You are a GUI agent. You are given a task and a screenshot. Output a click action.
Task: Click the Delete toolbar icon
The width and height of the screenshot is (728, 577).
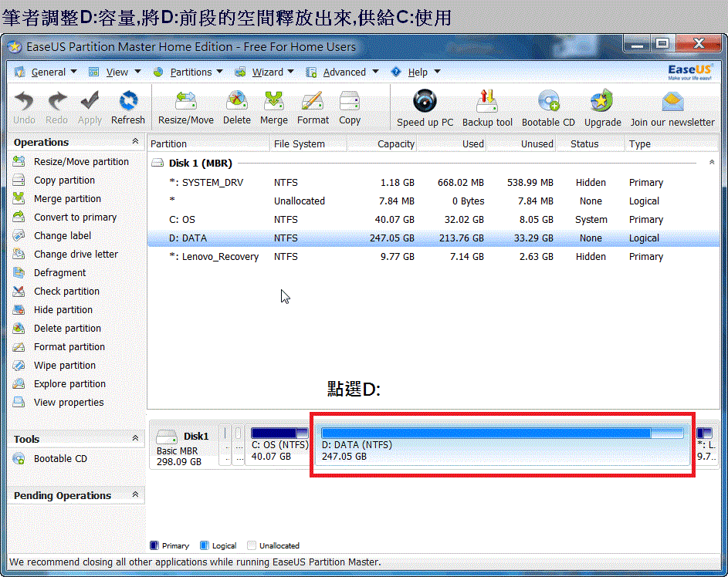point(237,107)
